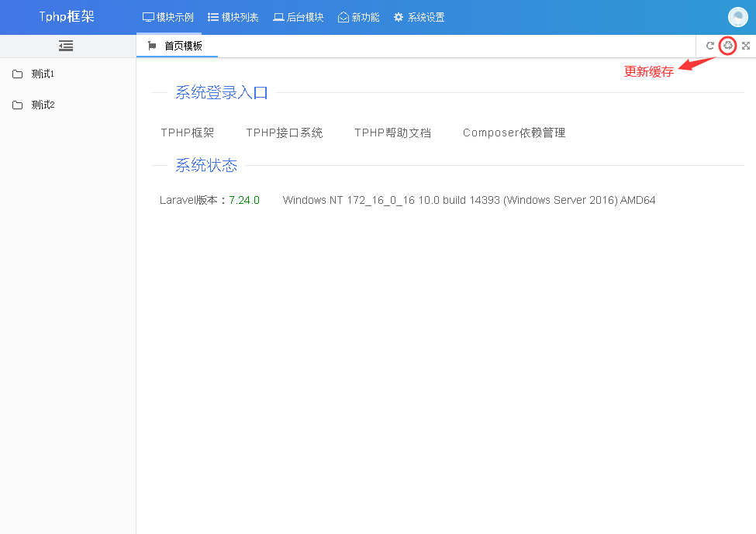Click the update cache icon
This screenshot has height=534, width=756.
pyautogui.click(x=727, y=46)
